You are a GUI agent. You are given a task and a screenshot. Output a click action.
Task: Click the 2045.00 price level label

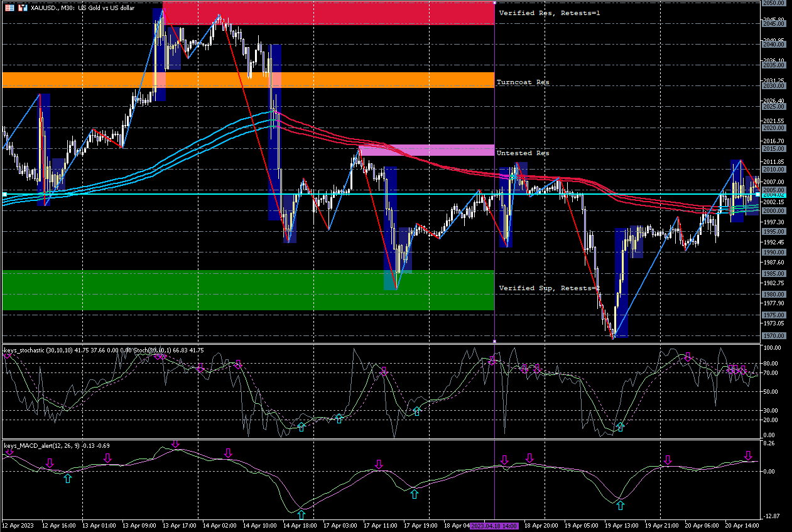(x=775, y=24)
